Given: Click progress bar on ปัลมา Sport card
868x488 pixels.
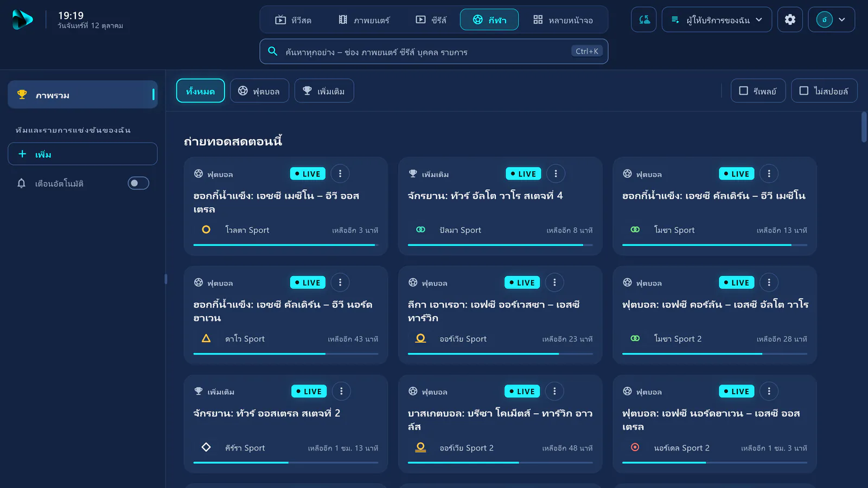Looking at the screenshot, I should [x=500, y=245].
